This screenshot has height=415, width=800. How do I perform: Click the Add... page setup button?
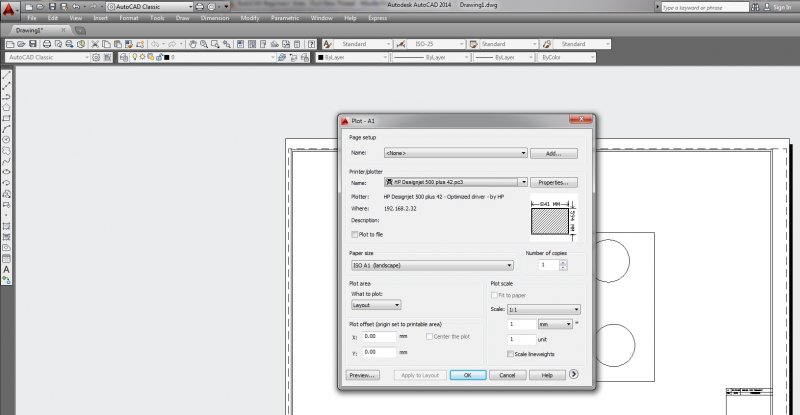click(554, 153)
